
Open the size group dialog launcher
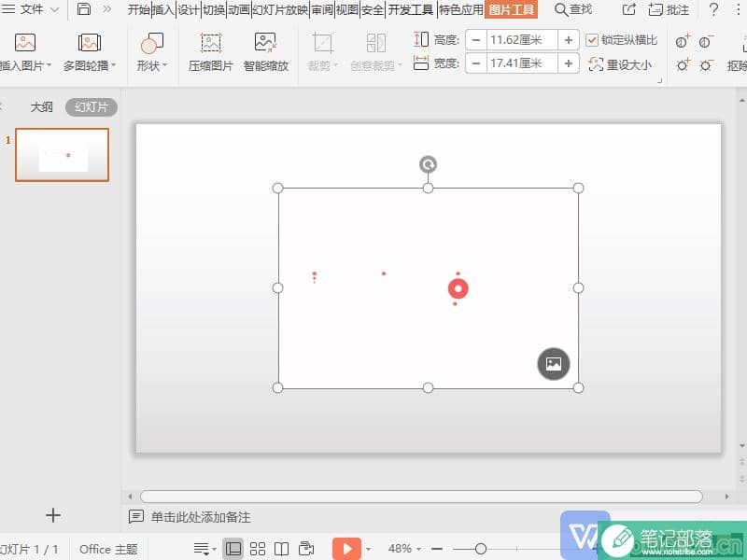pyautogui.click(x=660, y=81)
